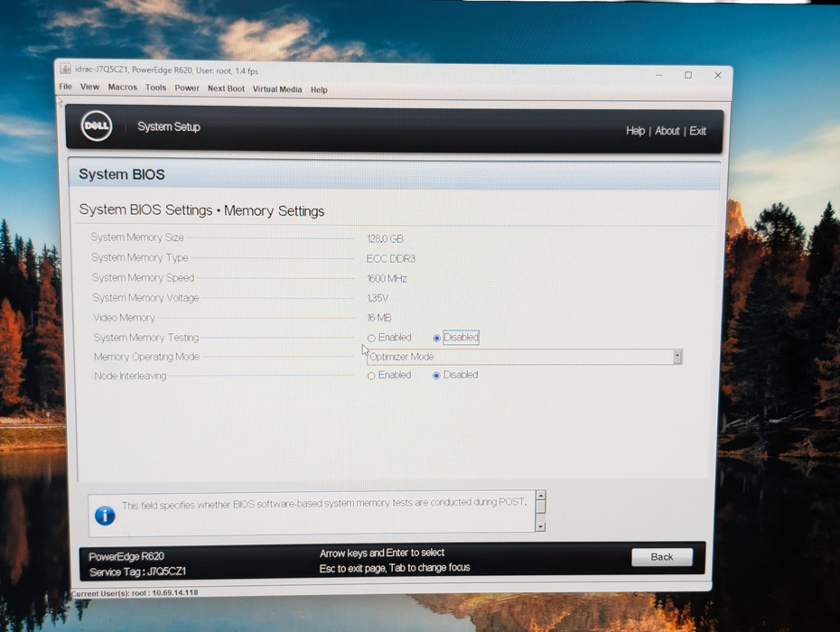
Task: Click the help text scrollbar thumb
Action: tap(540, 507)
